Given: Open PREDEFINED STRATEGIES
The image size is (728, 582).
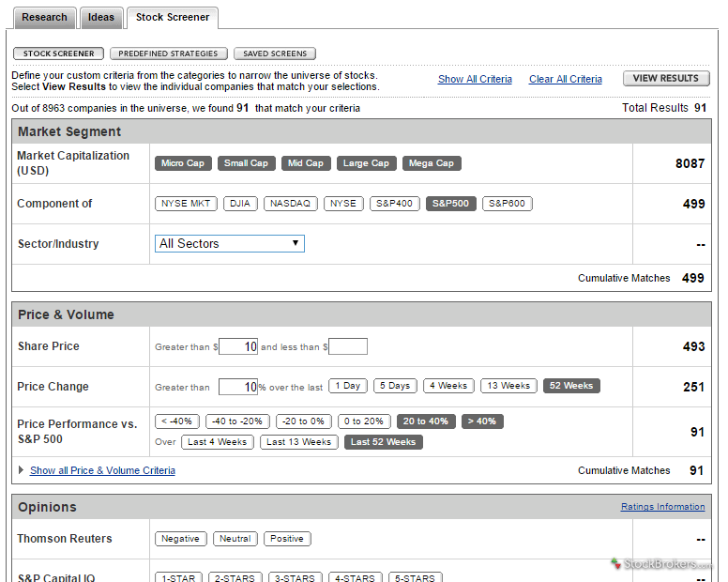Looking at the screenshot, I should [x=168, y=54].
